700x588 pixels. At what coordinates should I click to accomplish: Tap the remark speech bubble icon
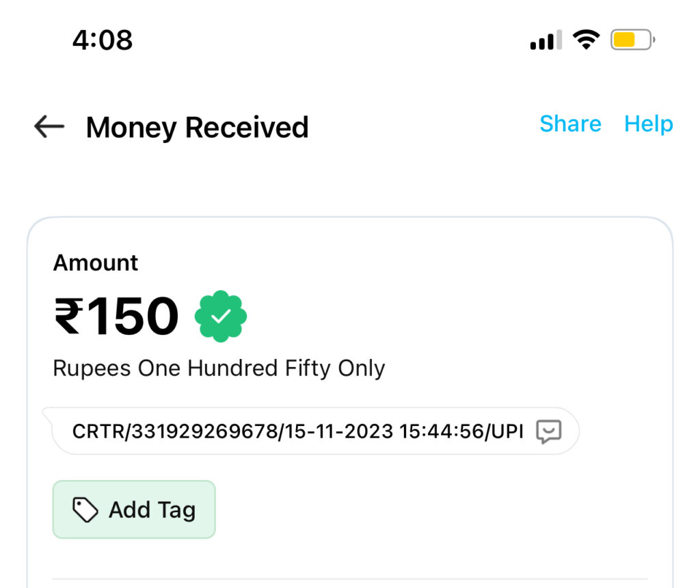[549, 431]
